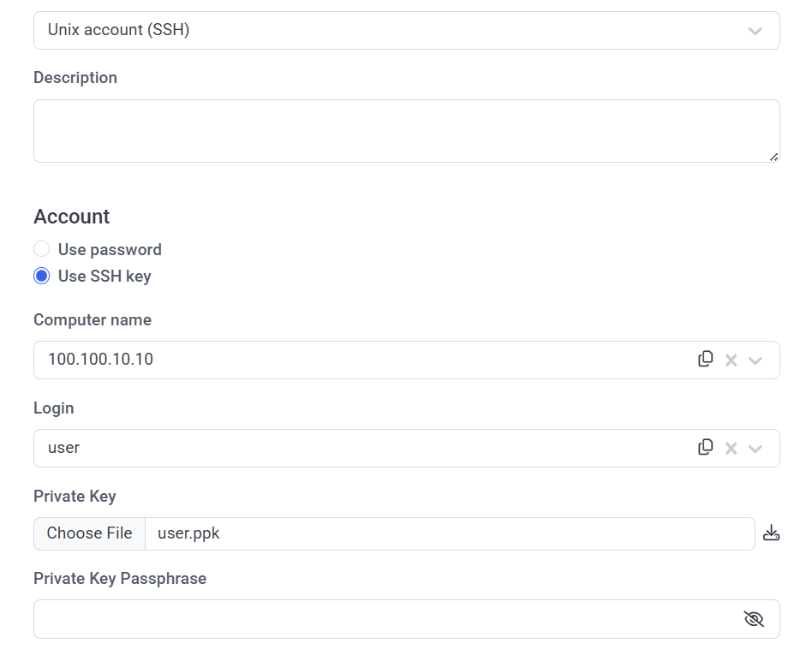Click the 100.100.10.10 computer name text
The image size is (812, 649).
[100, 360]
